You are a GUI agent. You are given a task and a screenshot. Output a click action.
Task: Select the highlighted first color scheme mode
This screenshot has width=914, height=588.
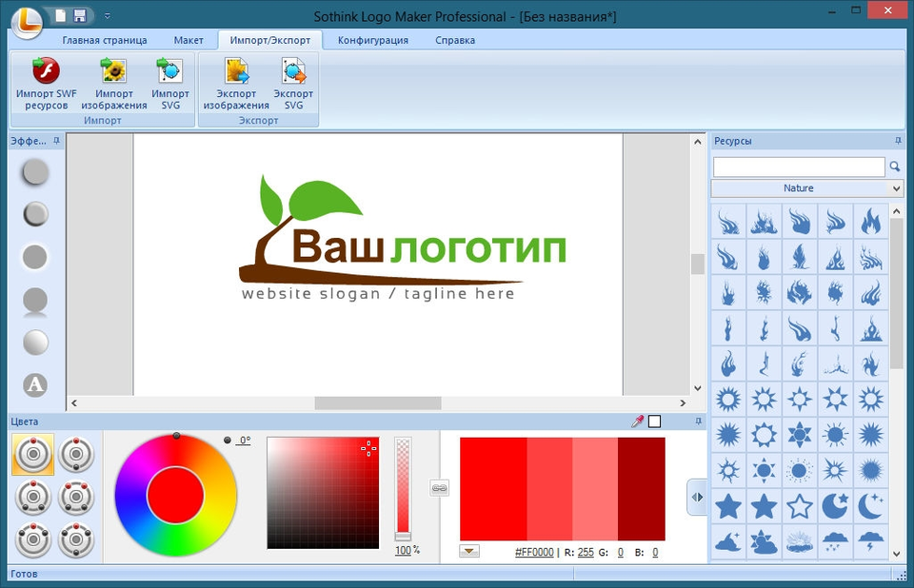[x=33, y=454]
